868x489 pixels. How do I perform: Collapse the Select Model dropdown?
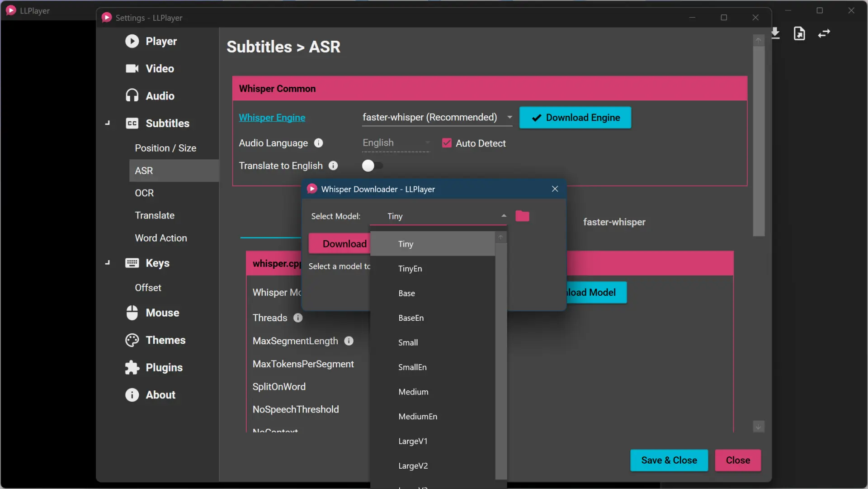pos(504,216)
